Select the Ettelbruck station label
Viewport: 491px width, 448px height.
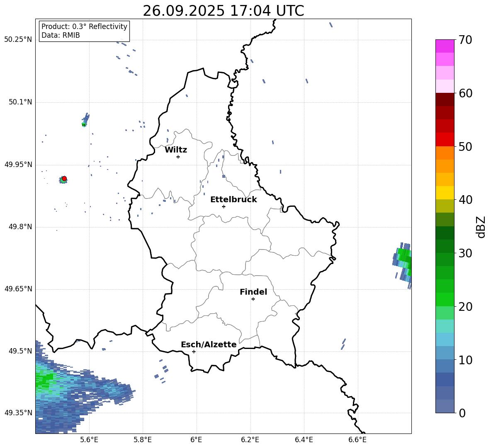point(233,200)
